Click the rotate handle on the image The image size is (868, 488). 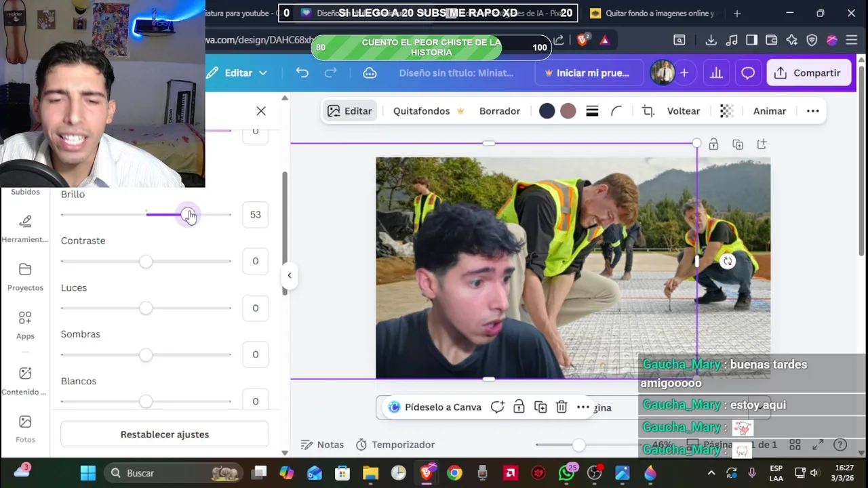[x=728, y=261]
